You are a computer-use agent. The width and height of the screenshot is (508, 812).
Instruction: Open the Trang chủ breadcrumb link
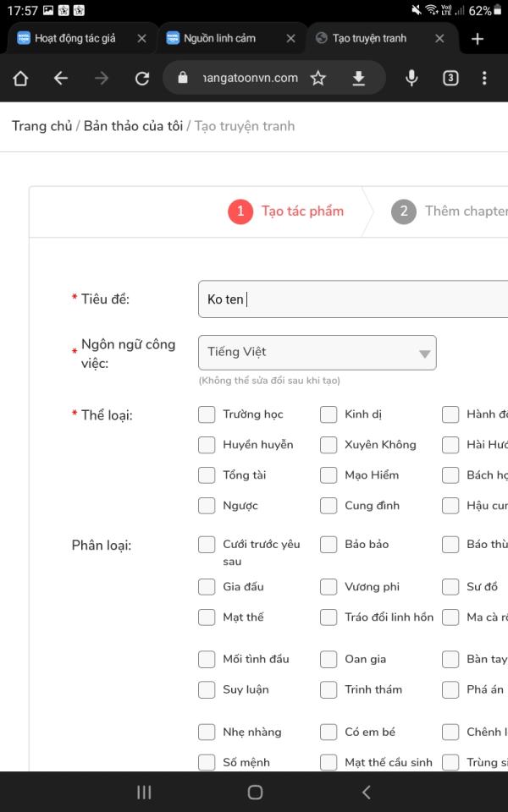(x=41, y=126)
